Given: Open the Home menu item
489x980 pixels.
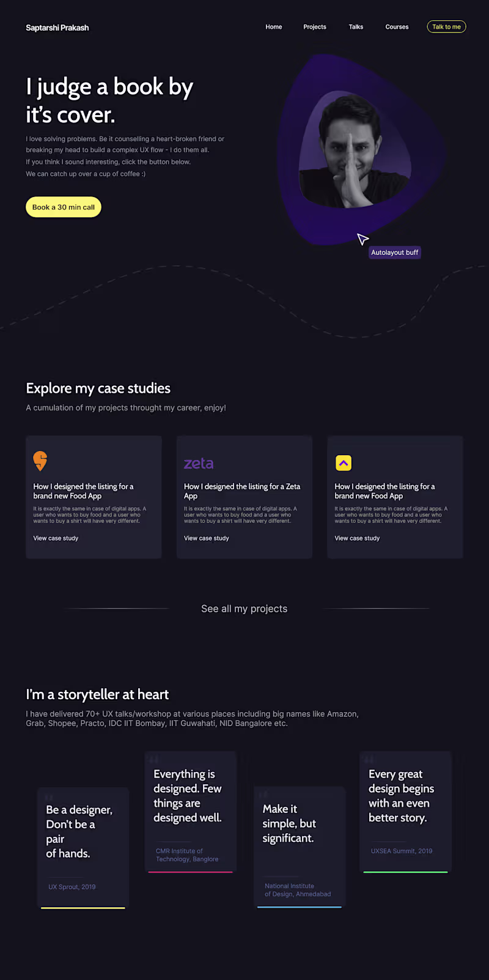Looking at the screenshot, I should [274, 27].
